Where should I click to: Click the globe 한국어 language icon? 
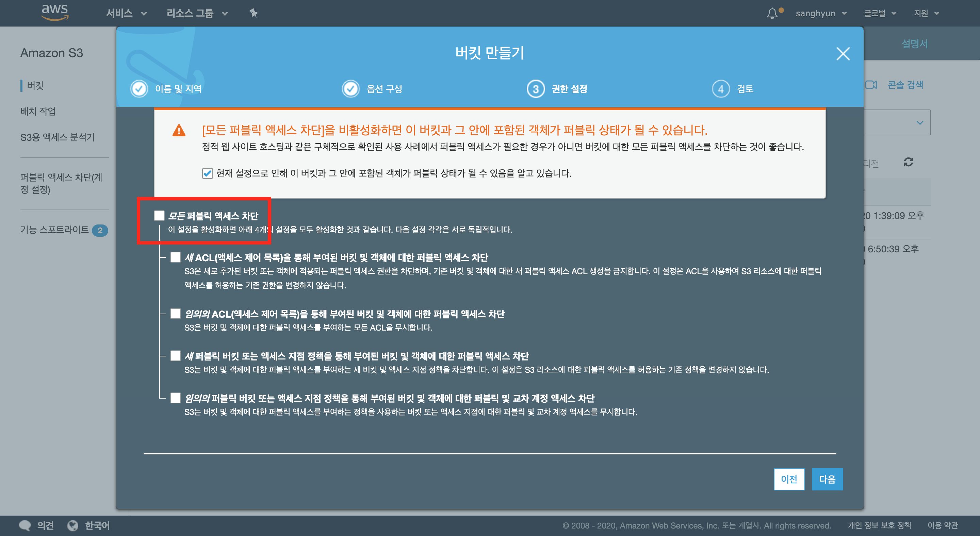[x=73, y=525]
